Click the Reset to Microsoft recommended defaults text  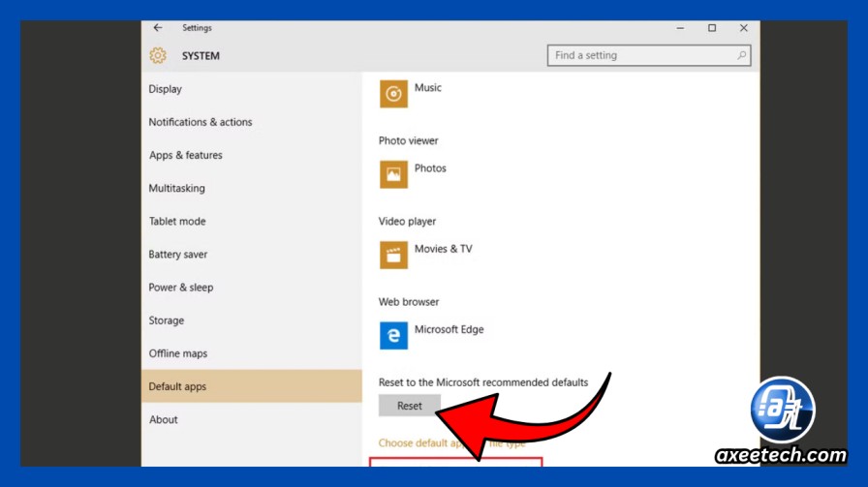tap(483, 382)
